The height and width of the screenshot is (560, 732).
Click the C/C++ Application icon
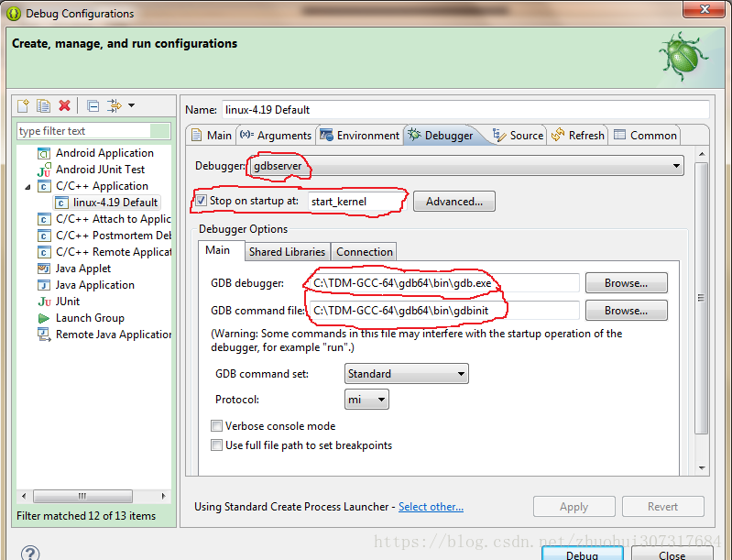click(43, 186)
